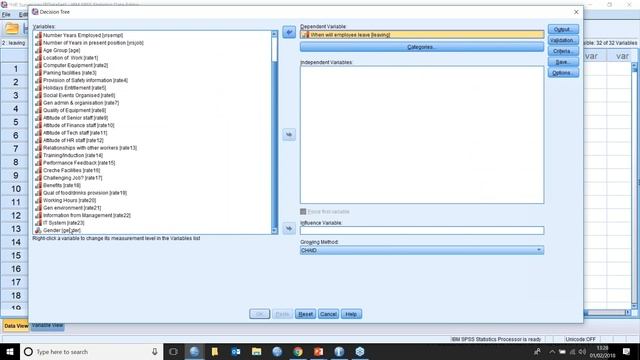Select Holidays Entitlement [rate5] variable
Screen dimensions: 640x360
click(74, 88)
